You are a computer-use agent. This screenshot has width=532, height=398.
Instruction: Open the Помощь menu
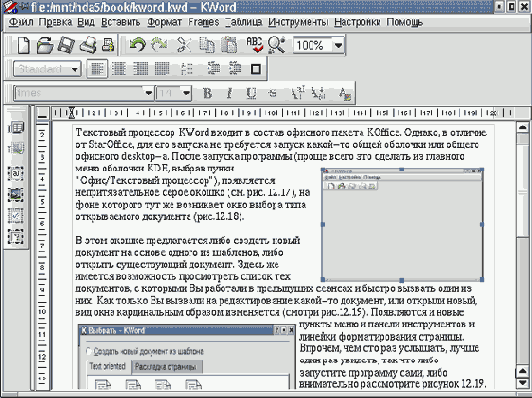coord(405,22)
